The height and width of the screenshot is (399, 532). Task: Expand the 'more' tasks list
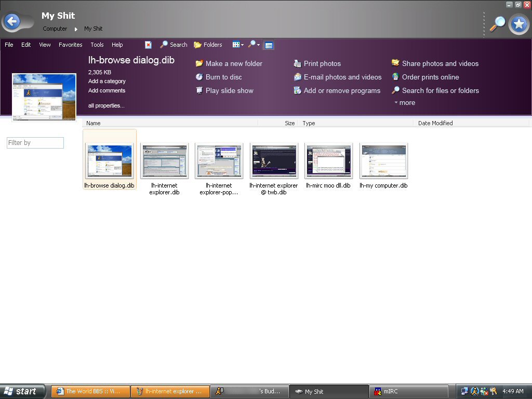pyautogui.click(x=405, y=103)
